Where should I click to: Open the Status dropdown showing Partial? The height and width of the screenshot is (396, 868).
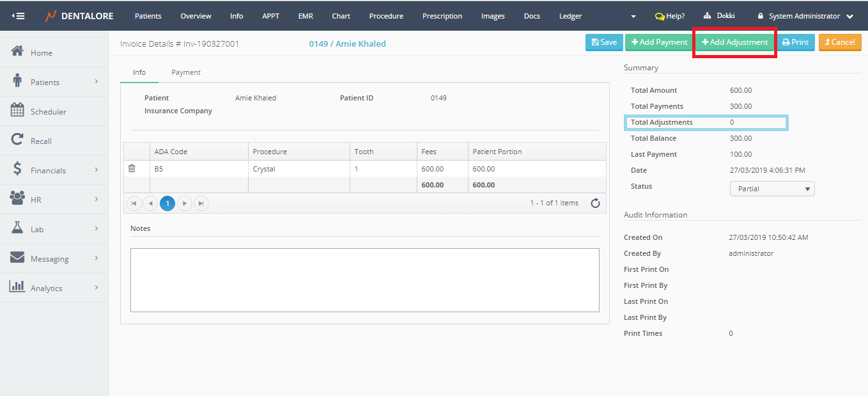[772, 189]
